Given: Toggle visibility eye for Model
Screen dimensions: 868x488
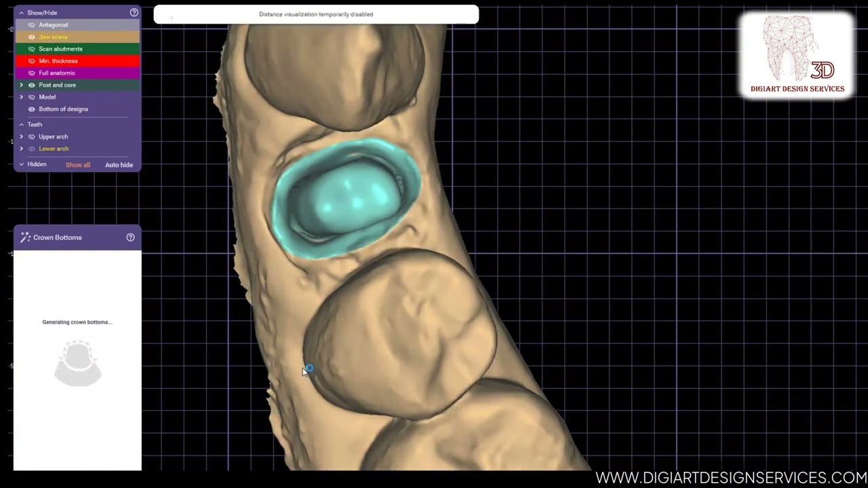Looking at the screenshot, I should pos(31,97).
